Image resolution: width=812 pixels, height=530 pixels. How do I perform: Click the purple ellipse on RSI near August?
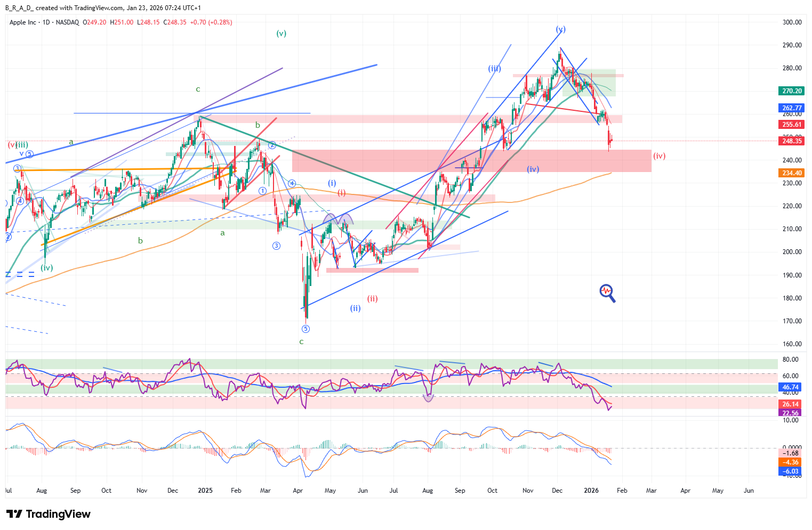tap(428, 397)
